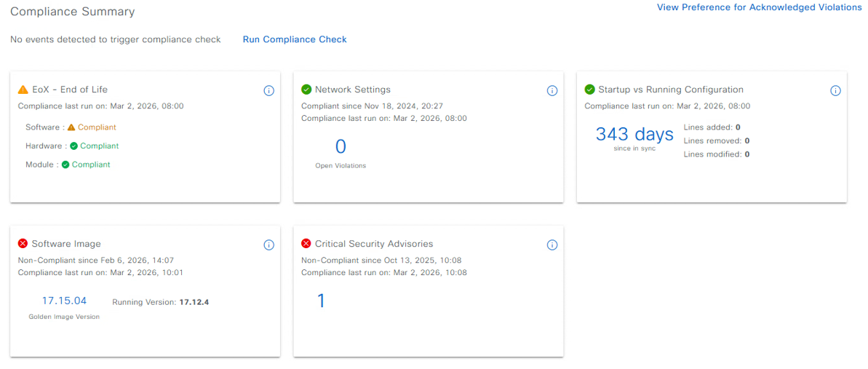The height and width of the screenshot is (369, 868).
Task: Click the Critical Security Advisories info icon
Action: pyautogui.click(x=552, y=245)
